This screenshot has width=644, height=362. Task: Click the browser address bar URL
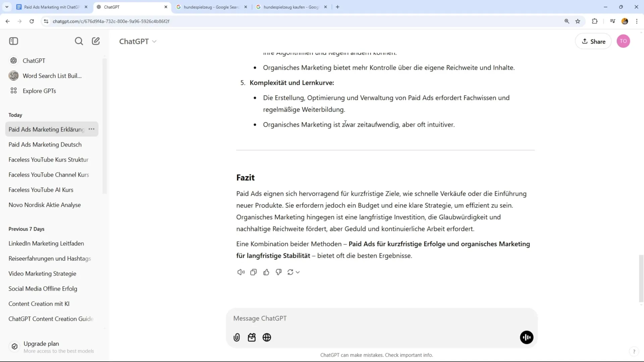pos(111,21)
